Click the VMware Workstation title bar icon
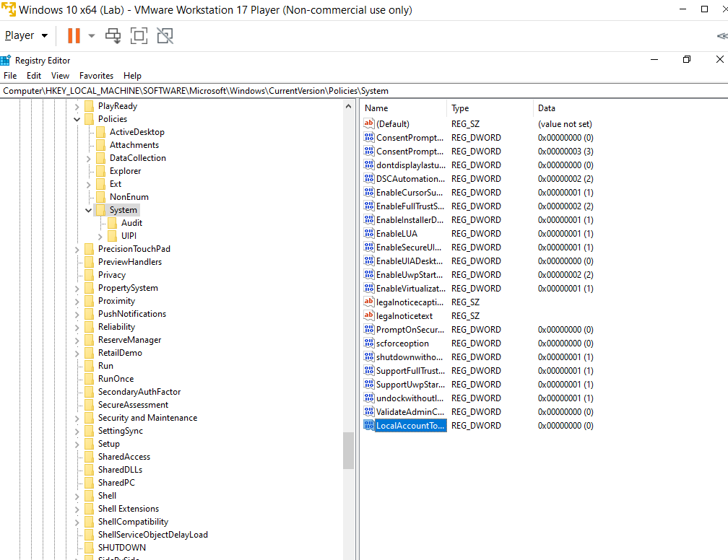The width and height of the screenshot is (728, 560). [9, 9]
